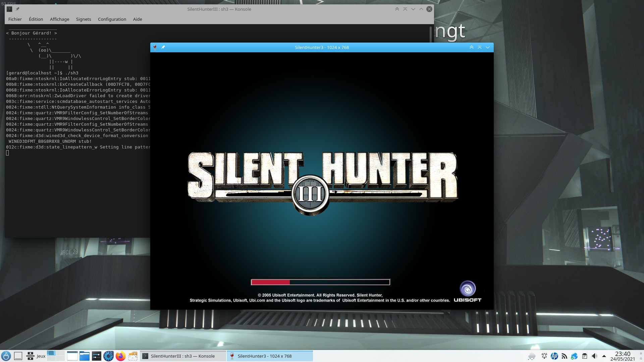Launch Firefox from the taskbar
This screenshot has width=644, height=362.
coord(120,356)
